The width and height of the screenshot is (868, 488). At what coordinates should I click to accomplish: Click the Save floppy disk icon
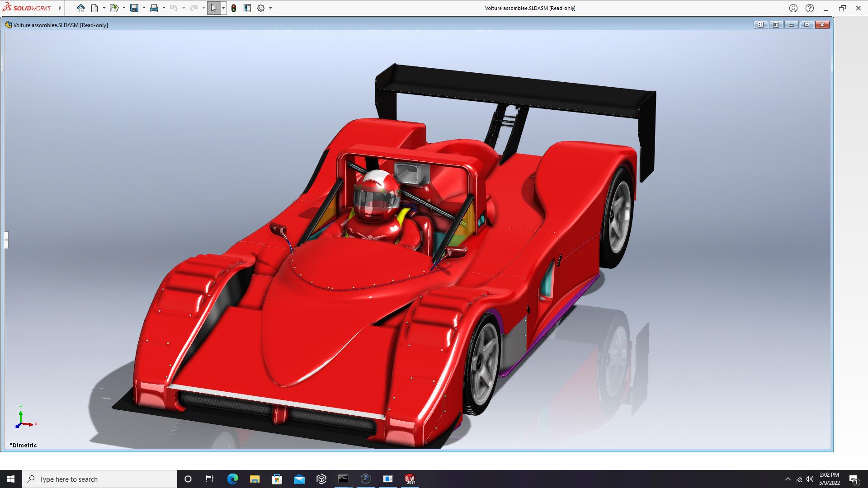134,8
